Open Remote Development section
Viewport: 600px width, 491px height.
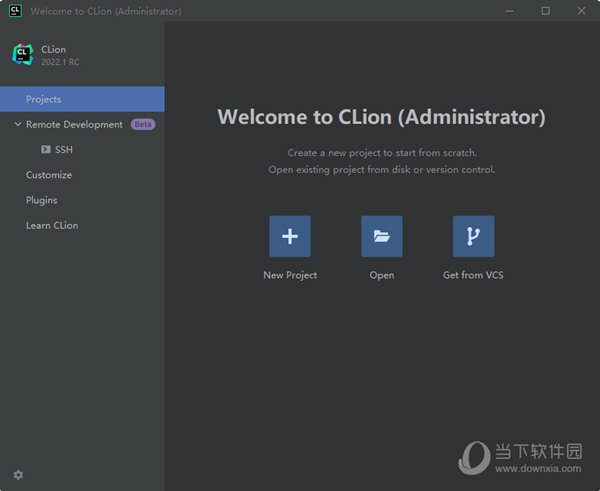[74, 124]
